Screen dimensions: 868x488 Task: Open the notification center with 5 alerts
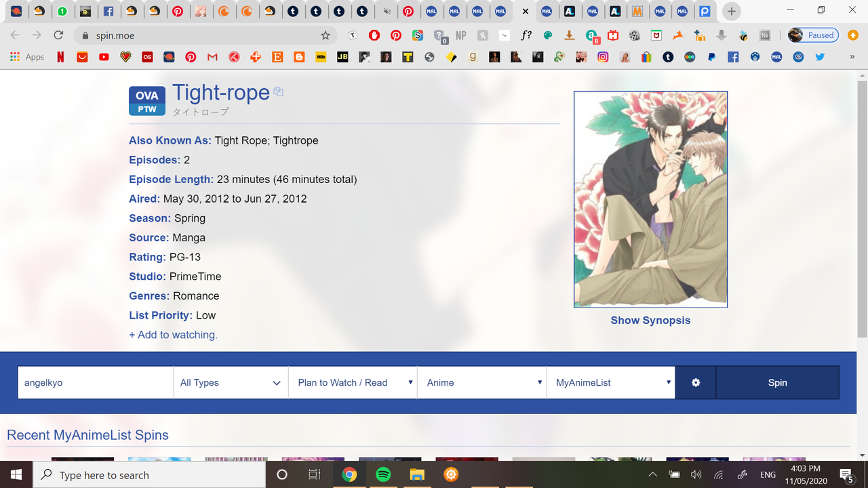[846, 474]
